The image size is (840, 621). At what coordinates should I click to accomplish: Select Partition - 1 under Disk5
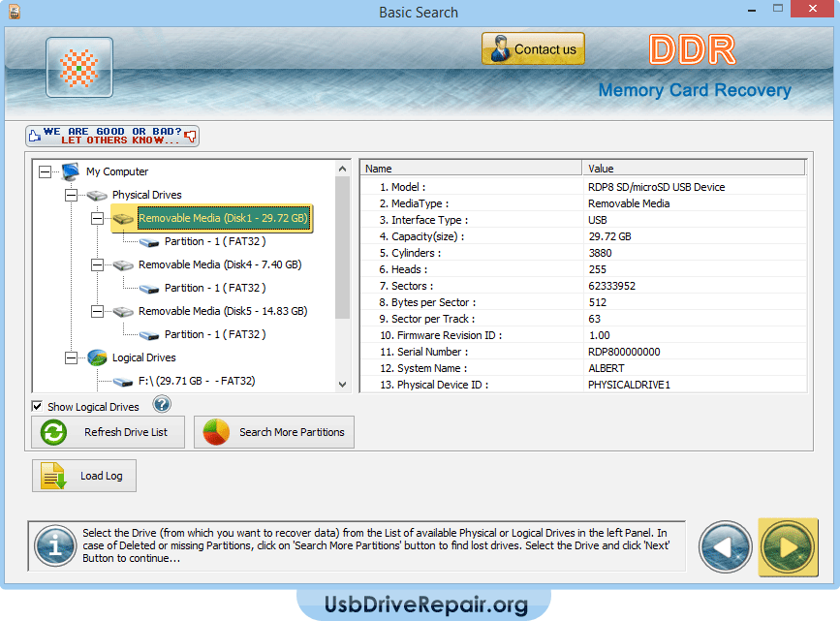tap(215, 334)
